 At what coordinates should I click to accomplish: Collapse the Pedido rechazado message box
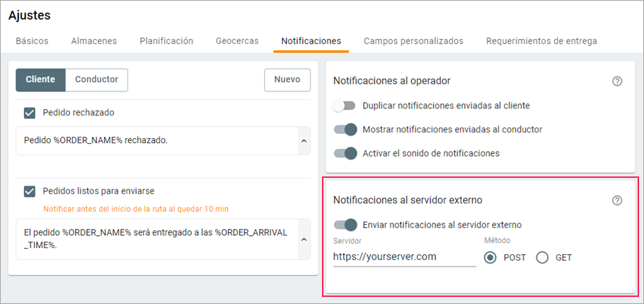pos(304,141)
